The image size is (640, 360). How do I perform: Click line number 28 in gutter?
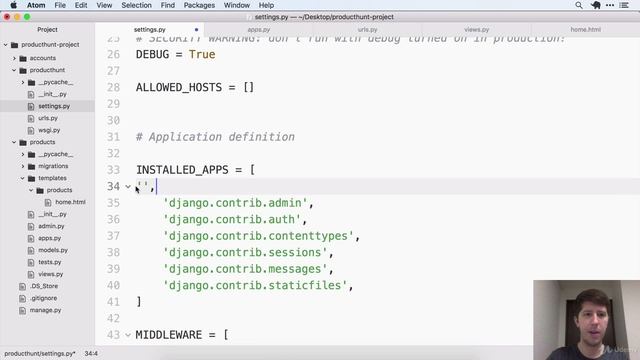pyautogui.click(x=113, y=87)
